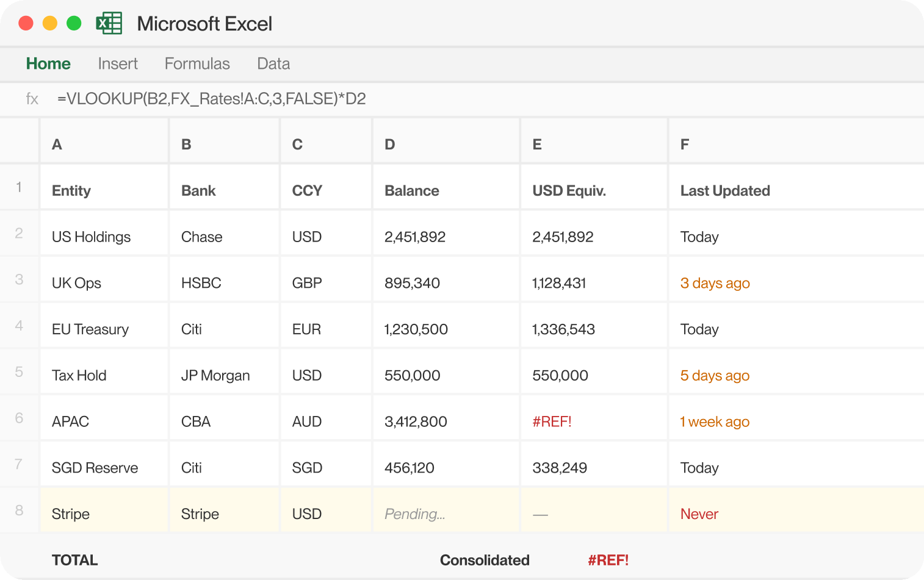The height and width of the screenshot is (580, 924).
Task: Click the fx function icon
Action: [x=32, y=99]
